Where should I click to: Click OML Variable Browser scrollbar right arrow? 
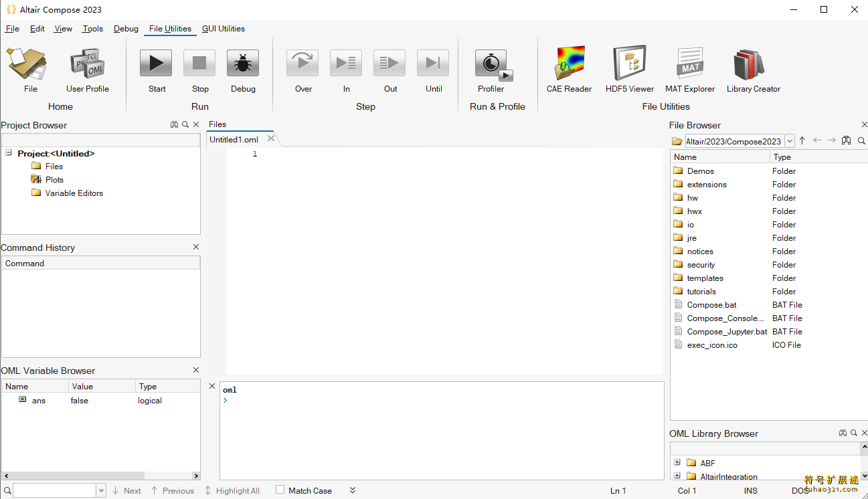click(x=196, y=476)
